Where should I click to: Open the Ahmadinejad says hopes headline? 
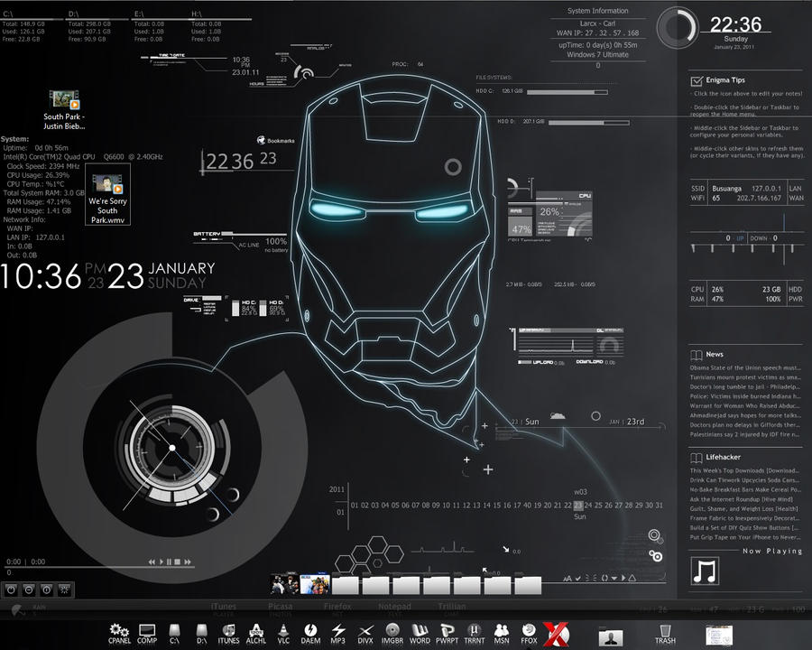(x=745, y=415)
